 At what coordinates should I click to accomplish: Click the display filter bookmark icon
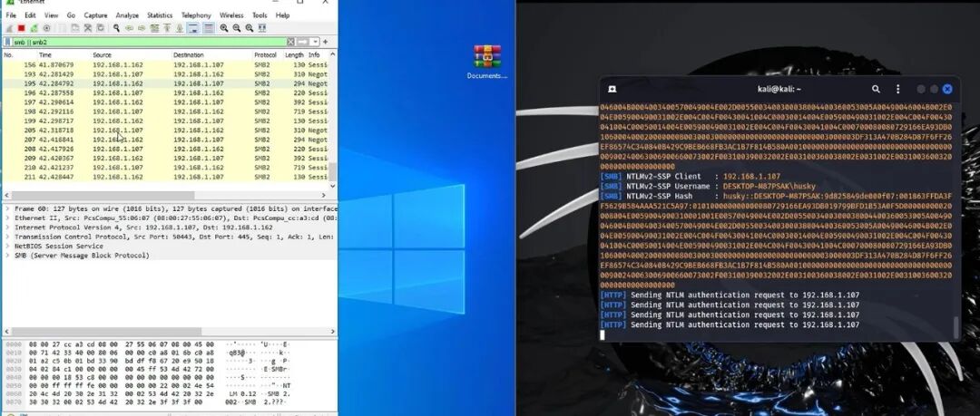click(x=7, y=42)
